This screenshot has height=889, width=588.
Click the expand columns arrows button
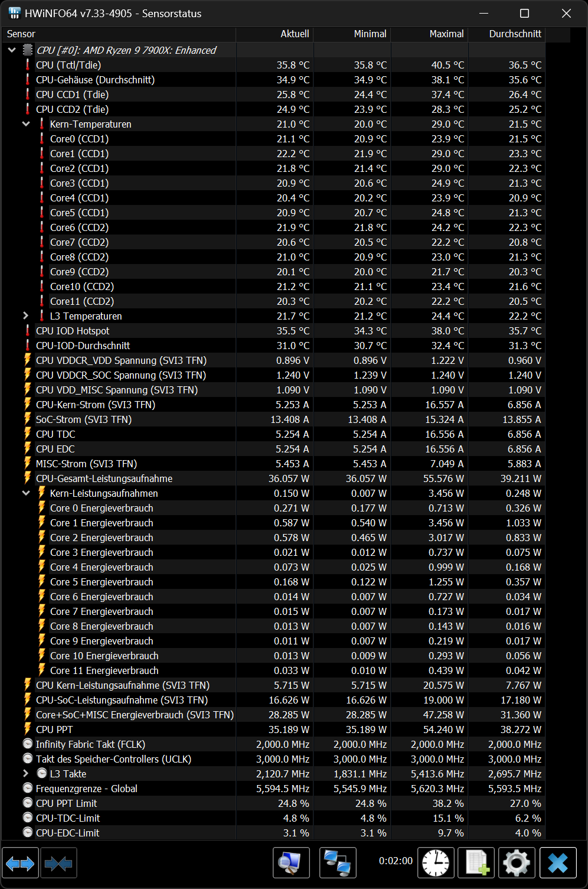tap(20, 863)
